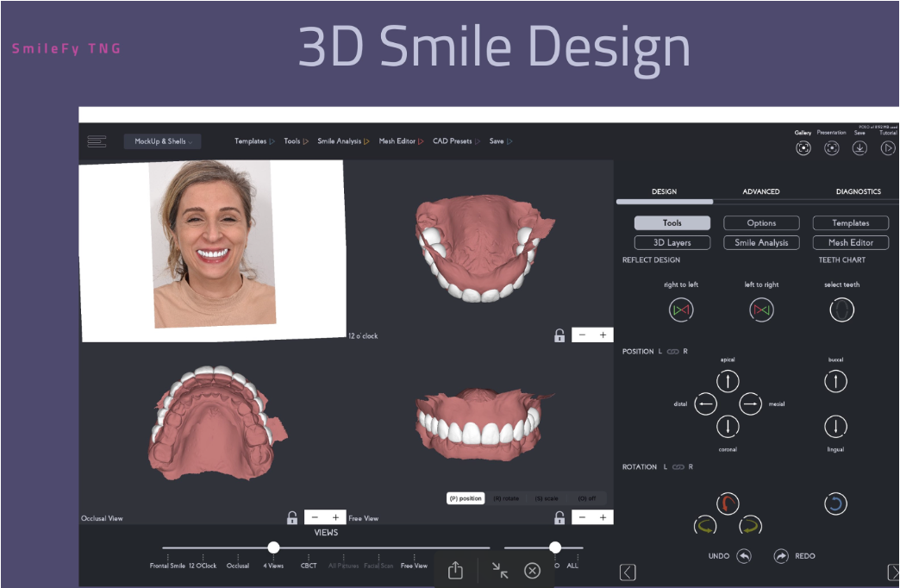The image size is (900, 588).
Task: Click the right to left reflect design icon
Action: 681,310
